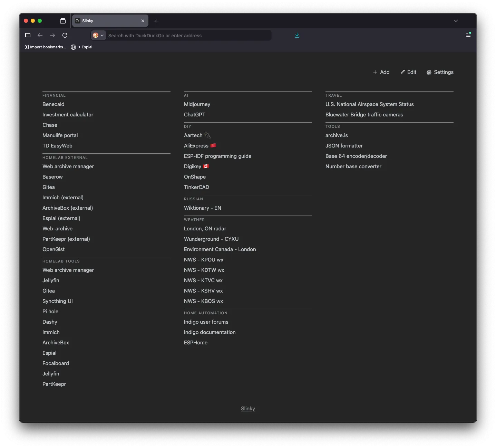Open Espial (external) link
The width and height of the screenshot is (496, 448).
pyautogui.click(x=61, y=218)
